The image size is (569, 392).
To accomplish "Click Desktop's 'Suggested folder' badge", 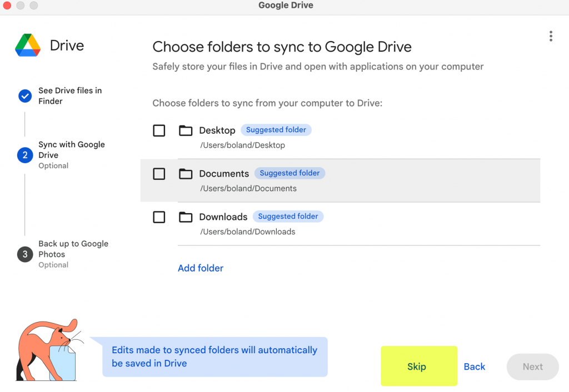I will (276, 130).
